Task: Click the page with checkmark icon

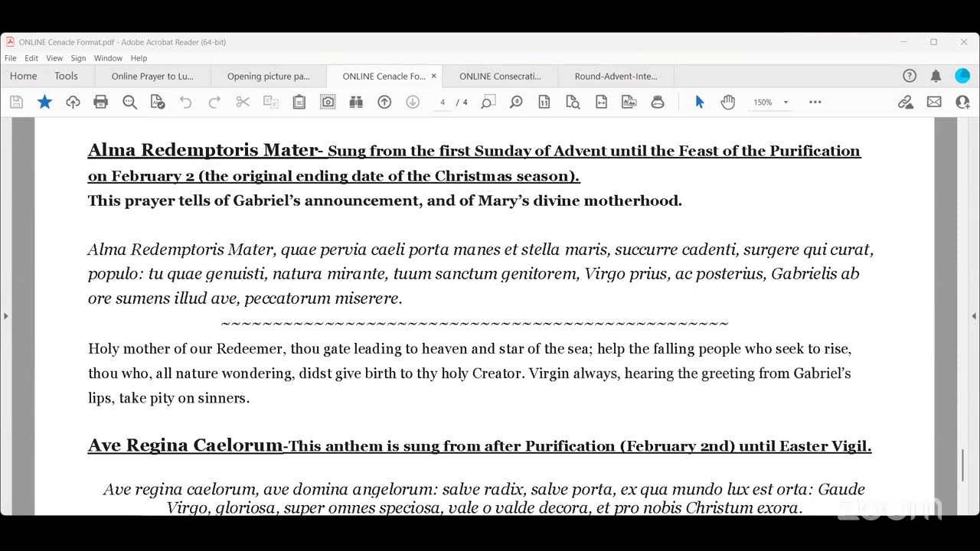Action: [157, 102]
